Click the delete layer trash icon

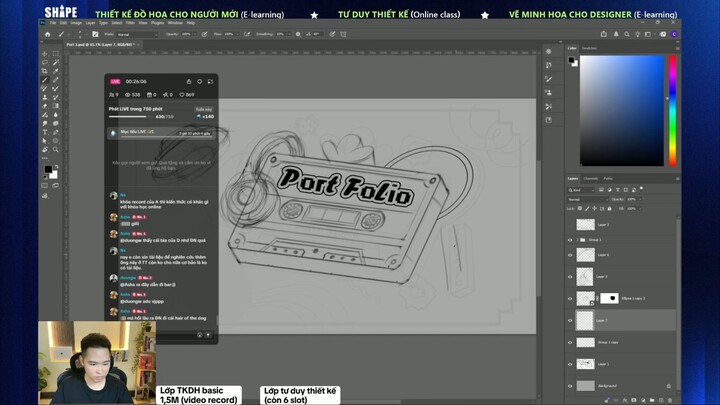[x=670, y=400]
